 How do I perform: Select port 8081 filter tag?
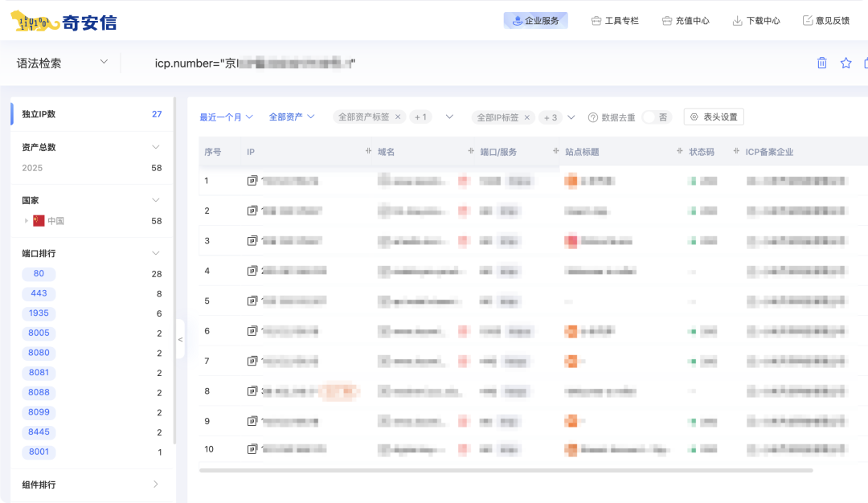pos(39,372)
